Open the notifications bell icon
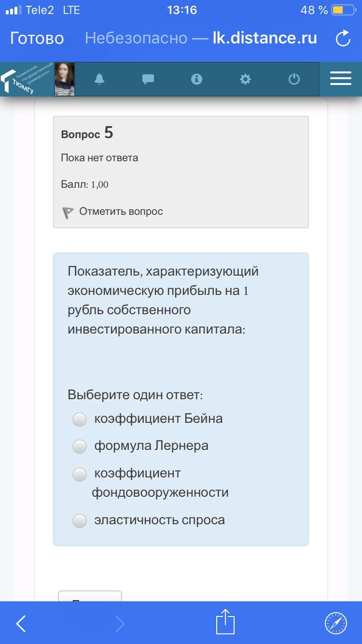Viewport: 362px width, 644px height. (x=99, y=79)
